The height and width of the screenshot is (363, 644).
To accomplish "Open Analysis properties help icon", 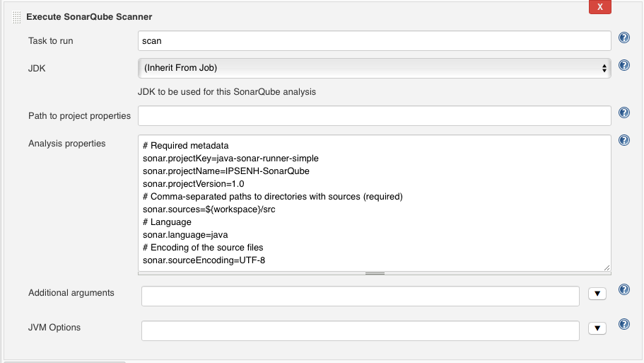I will 624,140.
